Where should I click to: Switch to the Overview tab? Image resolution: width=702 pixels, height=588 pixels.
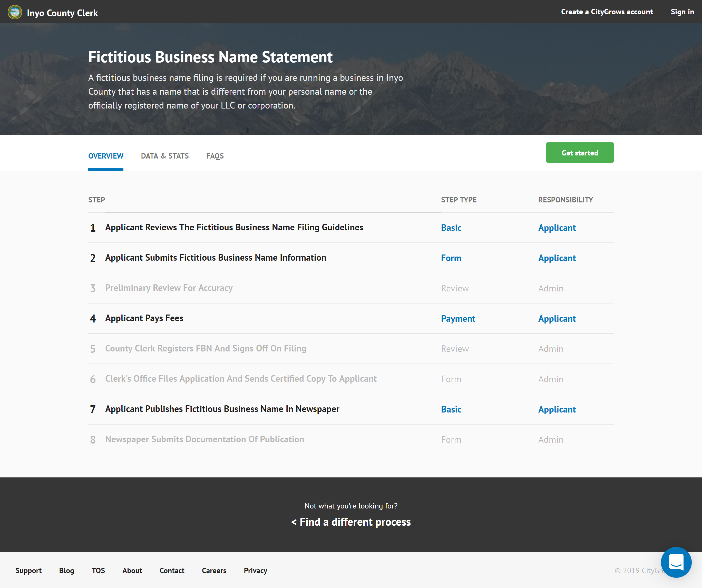point(106,156)
